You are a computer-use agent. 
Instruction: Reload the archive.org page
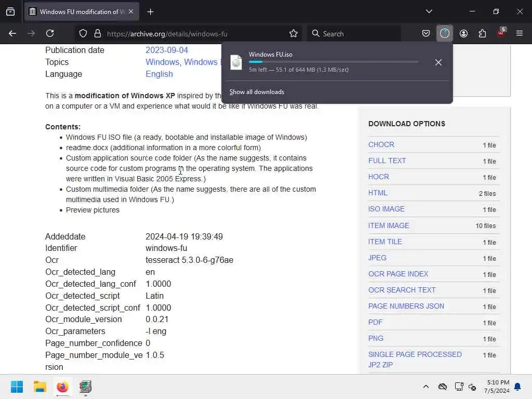click(50, 33)
